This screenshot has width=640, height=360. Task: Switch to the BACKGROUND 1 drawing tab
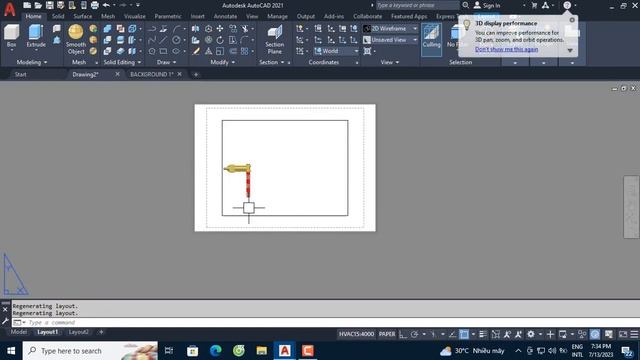pyautogui.click(x=152, y=74)
